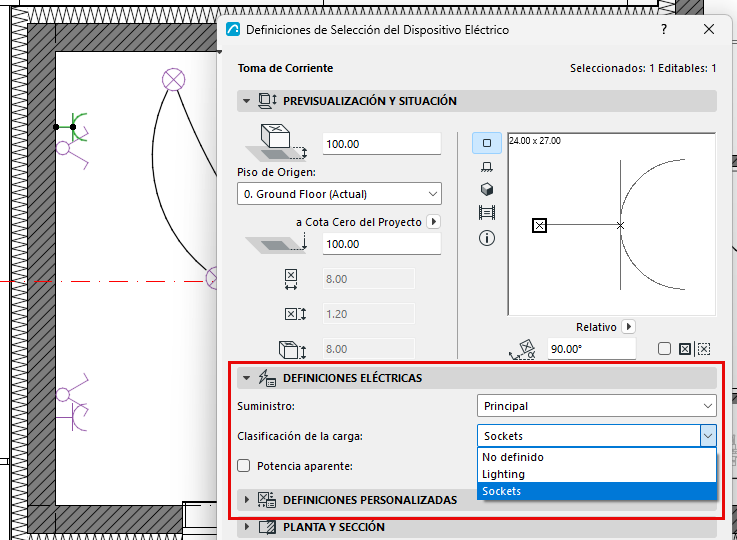737x540 pixels.
Task: Choose Sockets load classification
Action: click(596, 491)
